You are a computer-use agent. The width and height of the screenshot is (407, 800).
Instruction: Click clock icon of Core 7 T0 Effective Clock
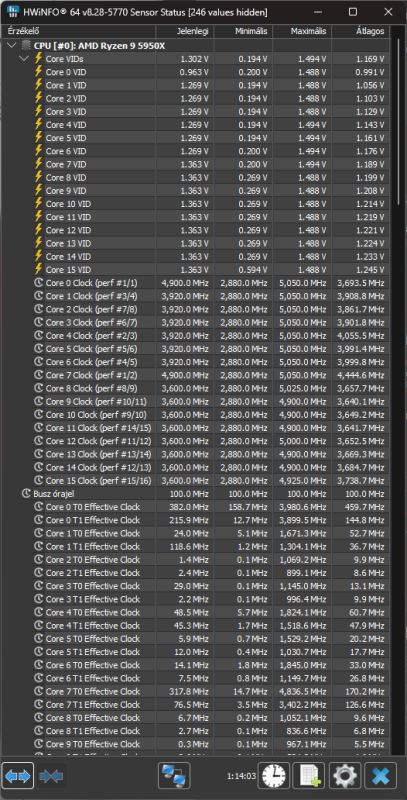tap(38, 691)
